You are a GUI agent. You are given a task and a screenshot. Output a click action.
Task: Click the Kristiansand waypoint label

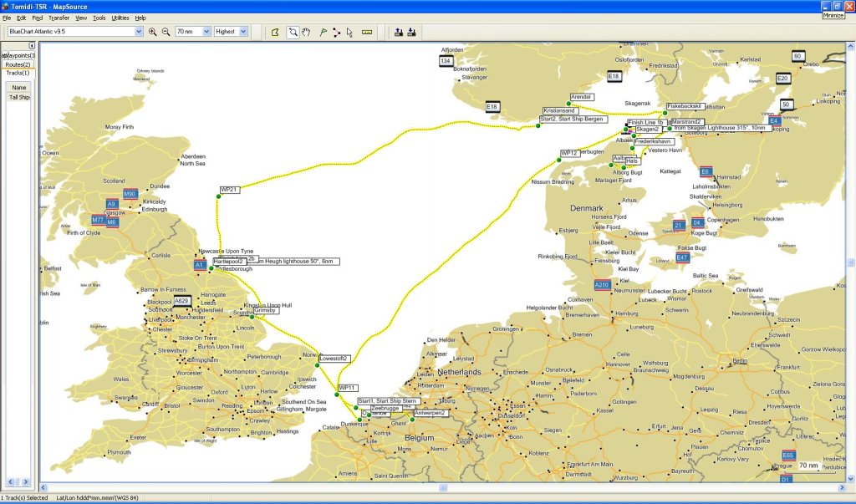point(559,110)
